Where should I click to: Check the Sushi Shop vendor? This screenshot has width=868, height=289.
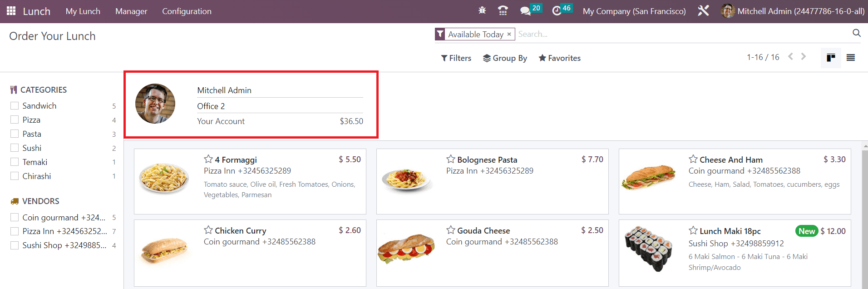[15, 245]
